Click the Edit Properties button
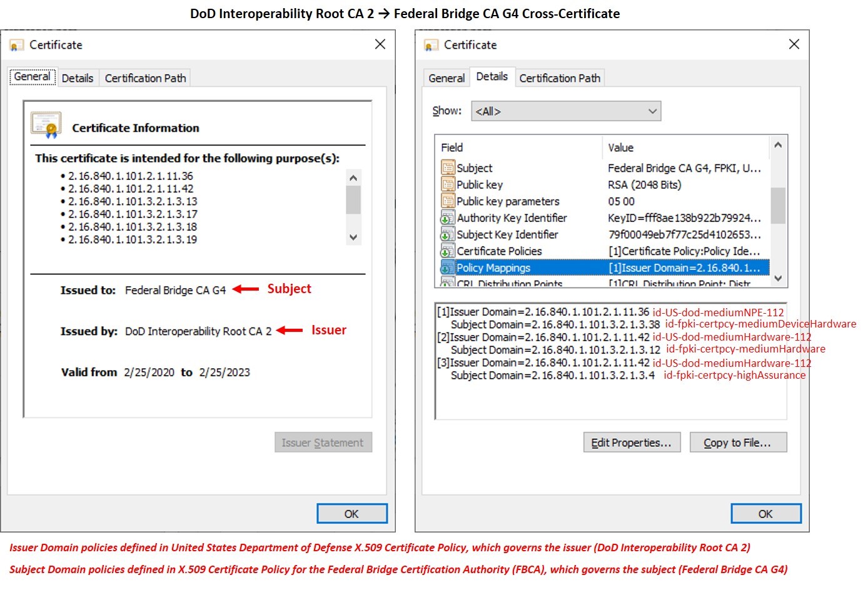The width and height of the screenshot is (868, 595). pyautogui.click(x=632, y=442)
